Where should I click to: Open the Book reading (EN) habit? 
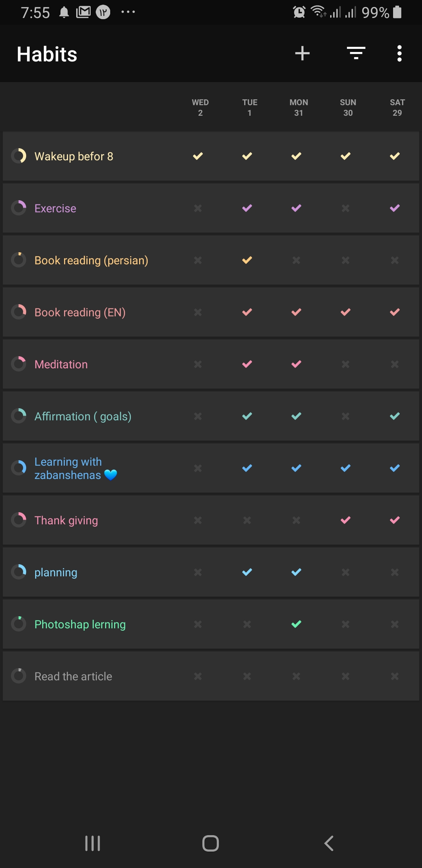tap(80, 312)
